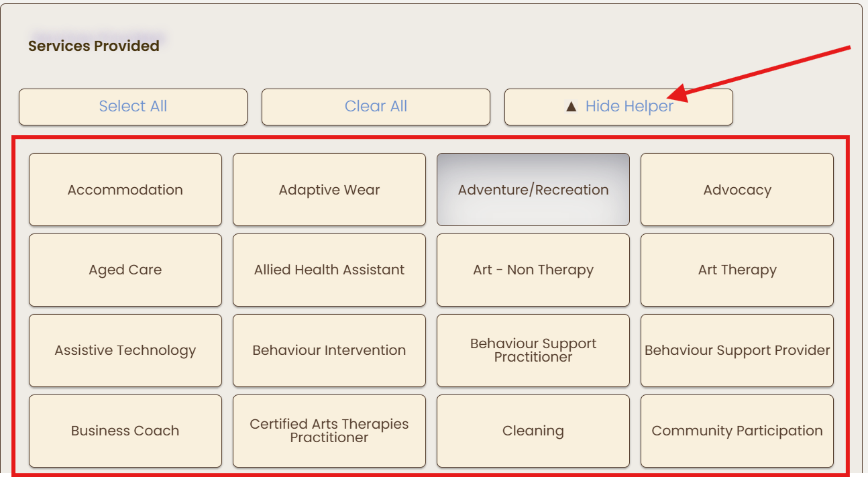Click the Services Provided heading
868x477 pixels.
pyautogui.click(x=94, y=46)
